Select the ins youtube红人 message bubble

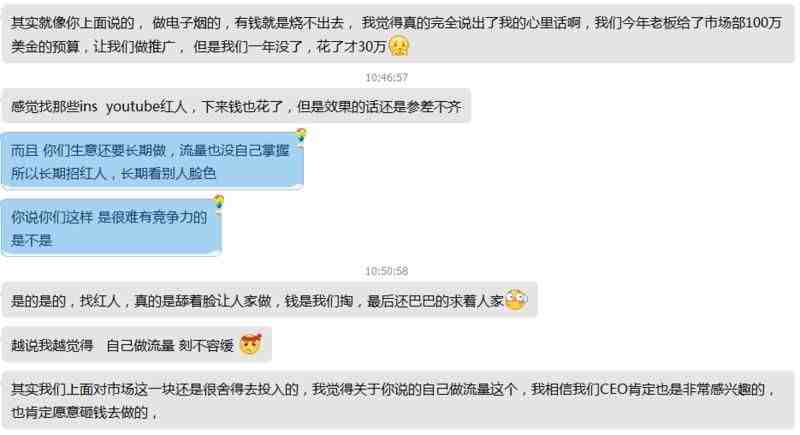pos(236,106)
